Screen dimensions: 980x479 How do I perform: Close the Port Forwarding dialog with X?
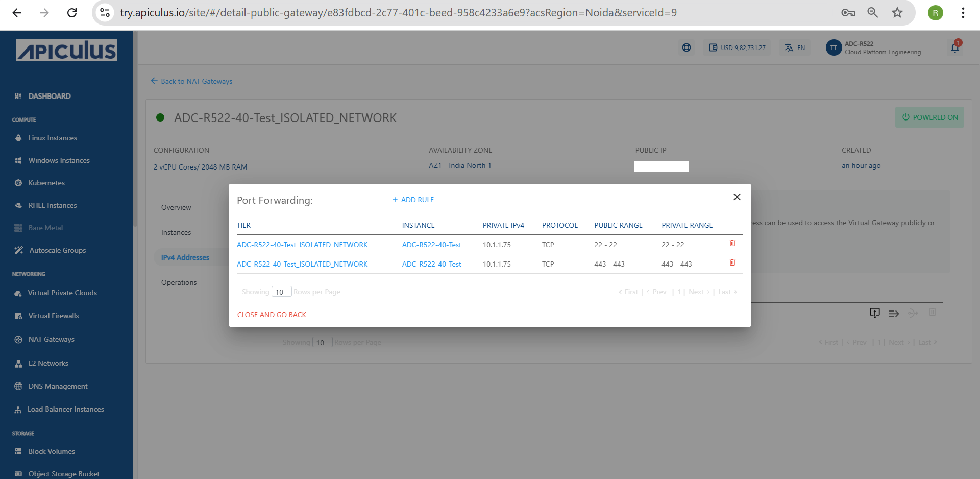point(737,197)
